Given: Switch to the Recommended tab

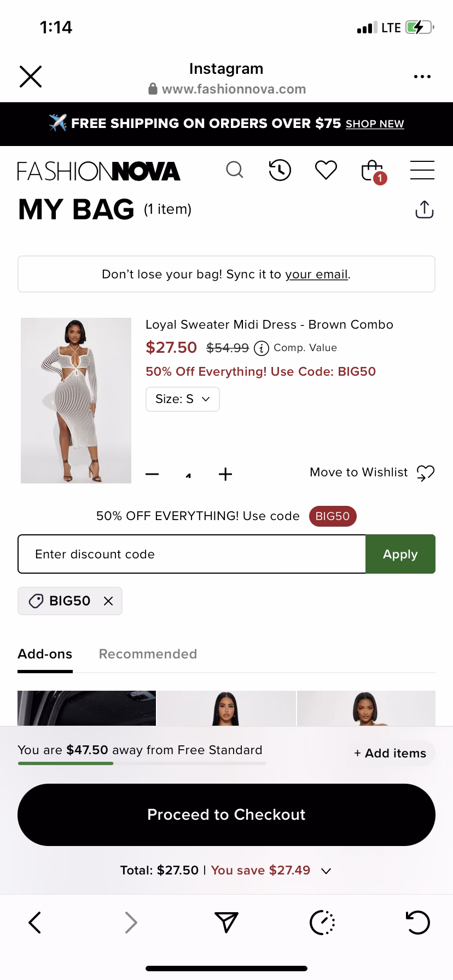Looking at the screenshot, I should 148,654.
